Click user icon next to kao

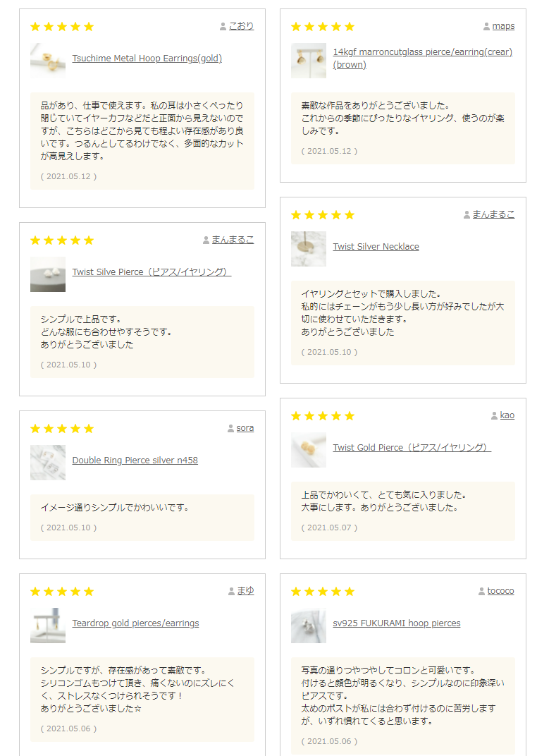[x=494, y=416]
